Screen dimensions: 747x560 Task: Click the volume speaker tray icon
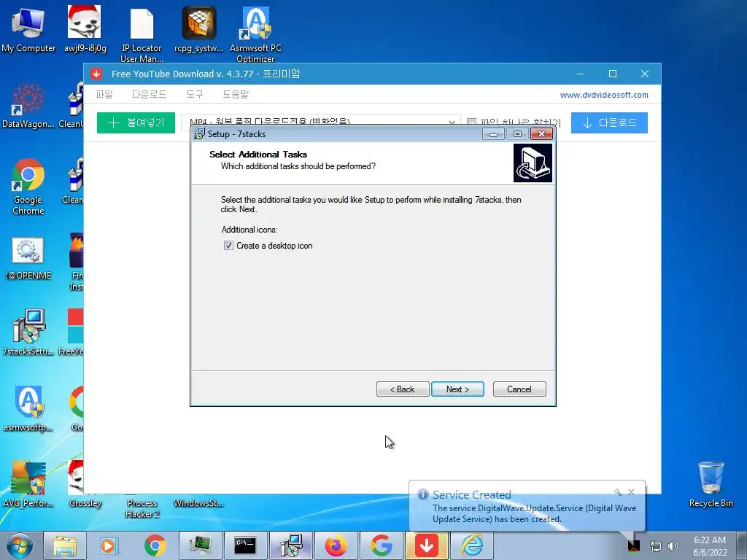click(x=673, y=546)
